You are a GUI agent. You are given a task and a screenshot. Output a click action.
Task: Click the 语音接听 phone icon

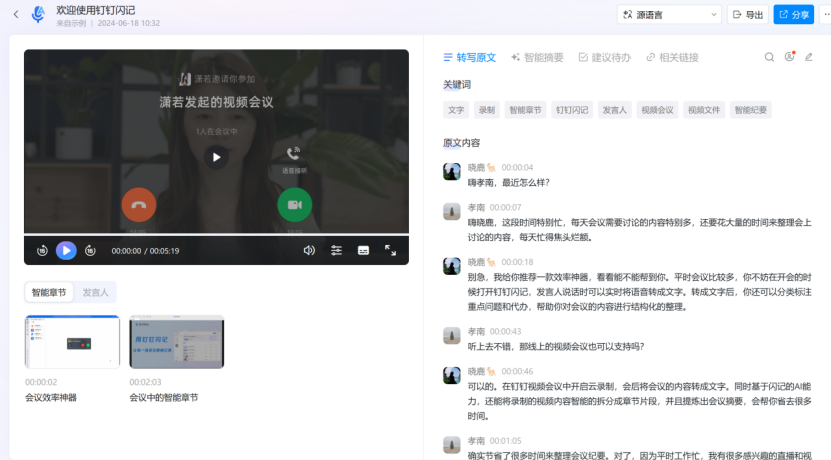(294, 154)
